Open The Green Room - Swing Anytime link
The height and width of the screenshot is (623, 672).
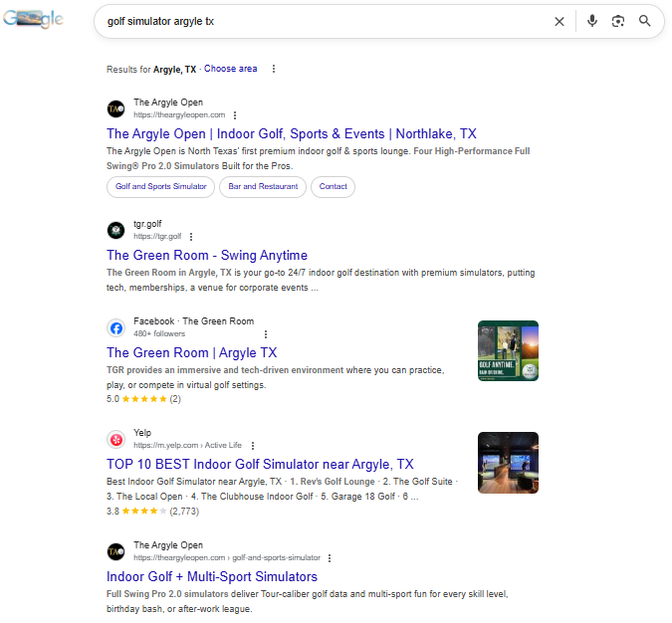click(207, 256)
